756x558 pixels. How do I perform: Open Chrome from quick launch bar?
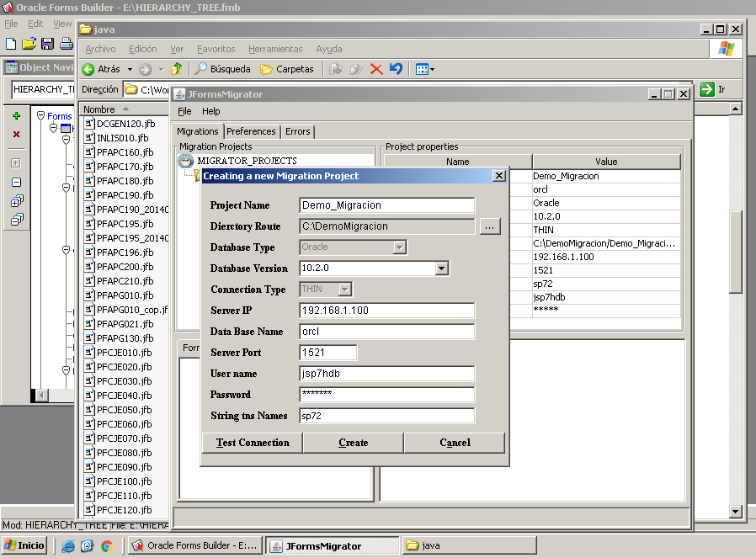click(x=107, y=545)
